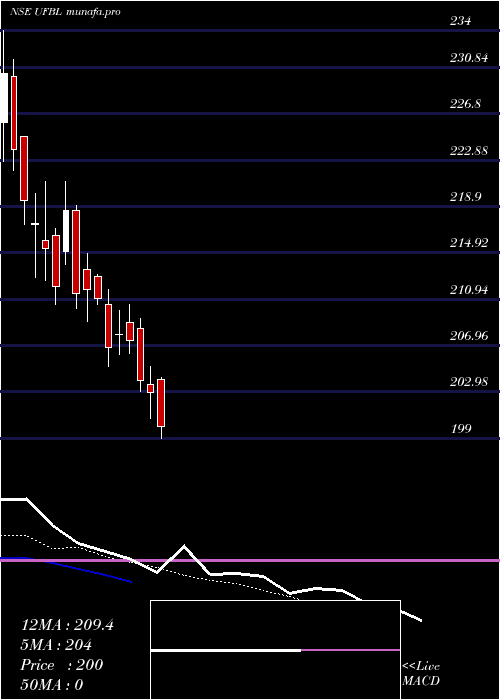Click the Price : 200 readout
The image size is (500, 700).
(x=62, y=665)
